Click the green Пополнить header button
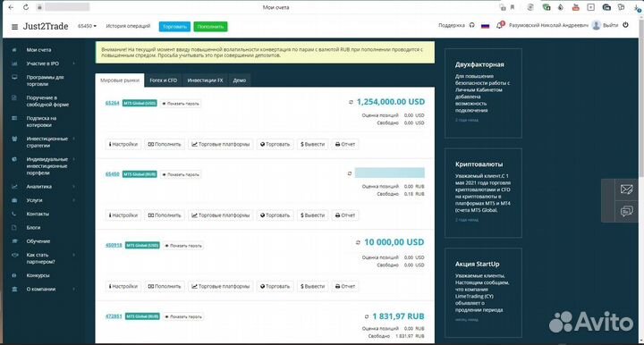 210,27
